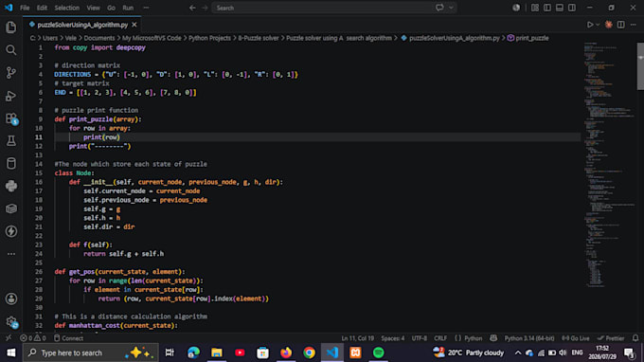Viewport: 644px width, 362px height.
Task: Click the editor vertical scrollbar thumb
Action: pyautogui.click(x=640, y=65)
